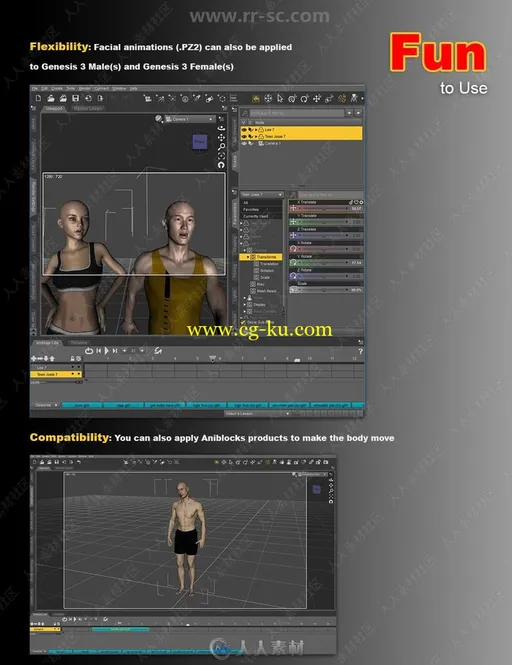
Task: Open the Camera 1 view dropdown
Action: [x=190, y=119]
